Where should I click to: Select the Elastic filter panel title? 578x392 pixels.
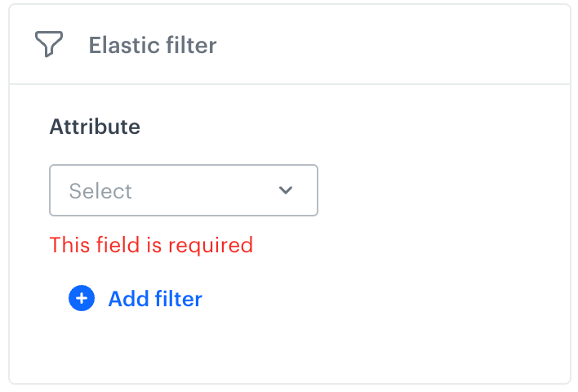coord(153,44)
